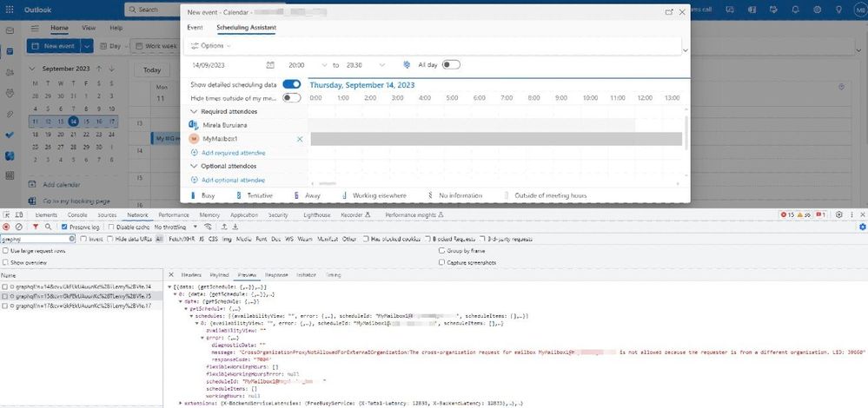This screenshot has width=868, height=408.
Task: Open the New event split dropdown arrow
Action: pos(87,46)
